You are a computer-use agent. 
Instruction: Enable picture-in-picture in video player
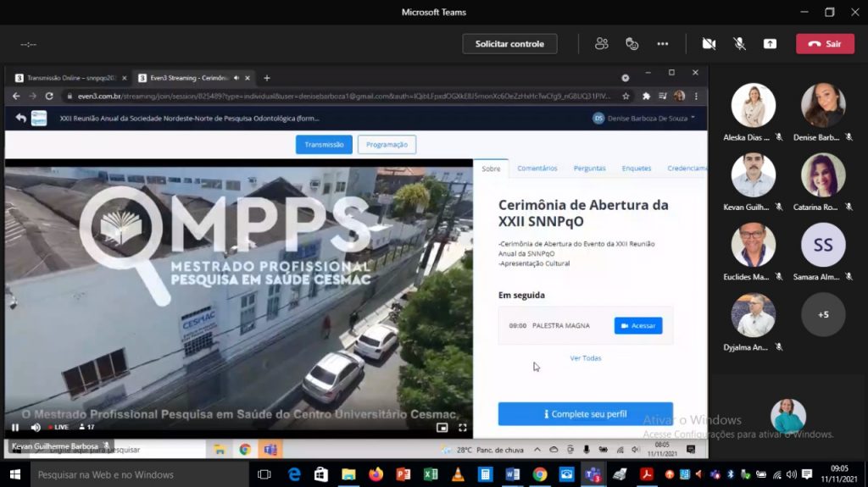click(442, 427)
